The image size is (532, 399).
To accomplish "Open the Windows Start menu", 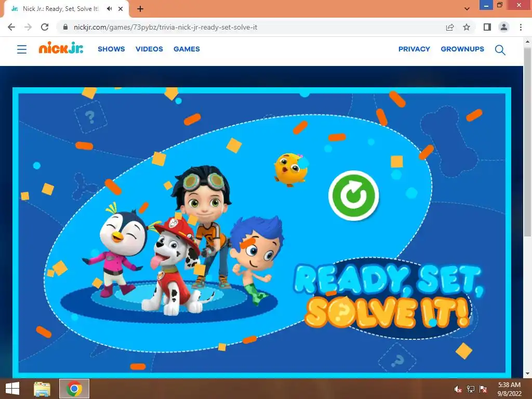I will pyautogui.click(x=12, y=389).
